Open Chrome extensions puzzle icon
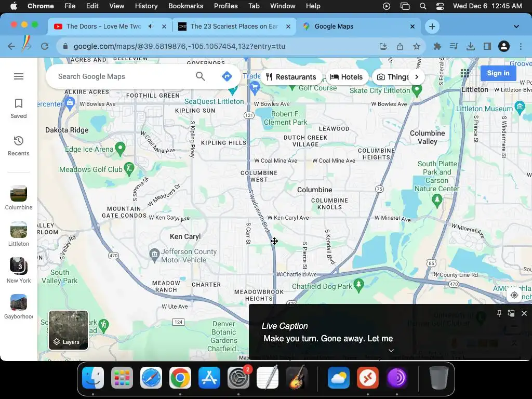 pyautogui.click(x=437, y=46)
